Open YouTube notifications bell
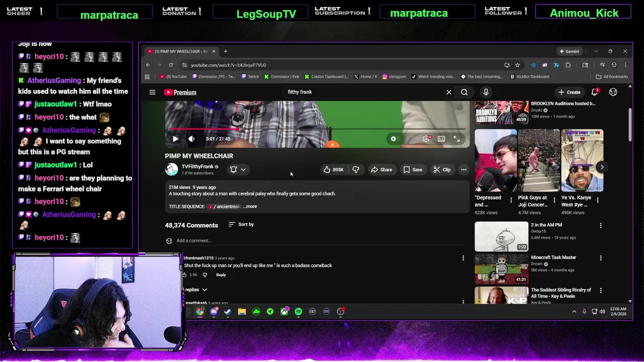 (595, 92)
